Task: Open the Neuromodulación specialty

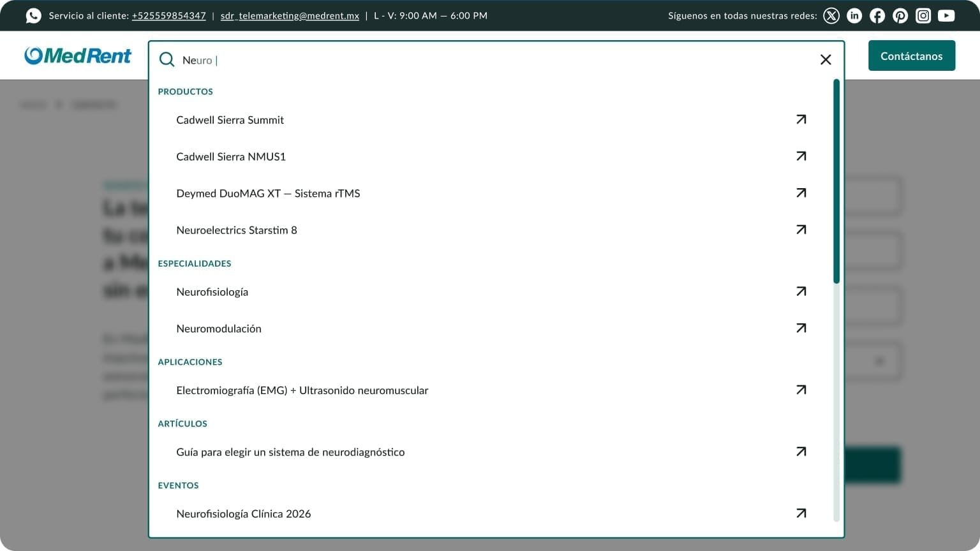Action: (x=219, y=328)
